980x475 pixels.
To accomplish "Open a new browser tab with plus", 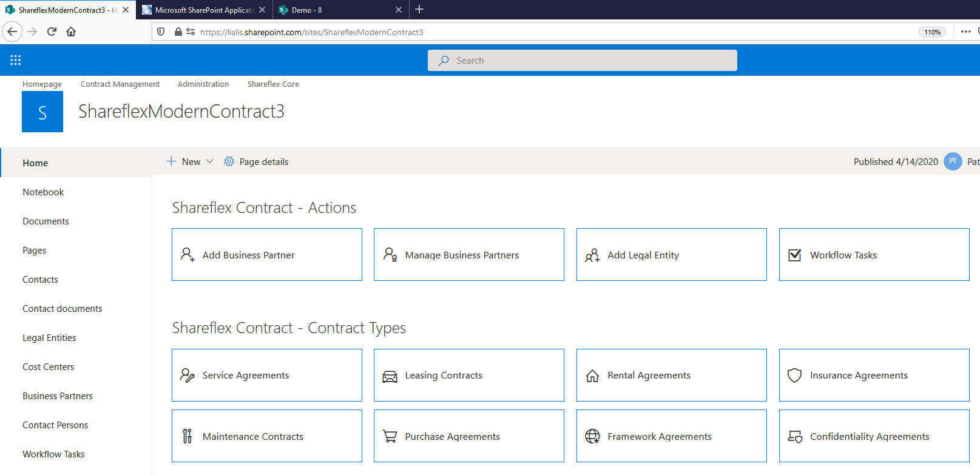I will coord(419,9).
